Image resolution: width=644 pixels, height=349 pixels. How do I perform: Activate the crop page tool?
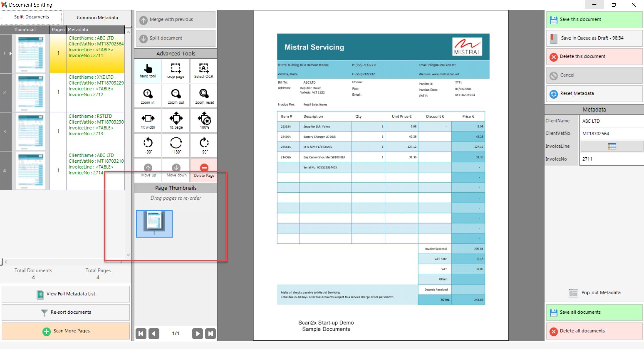click(x=176, y=71)
